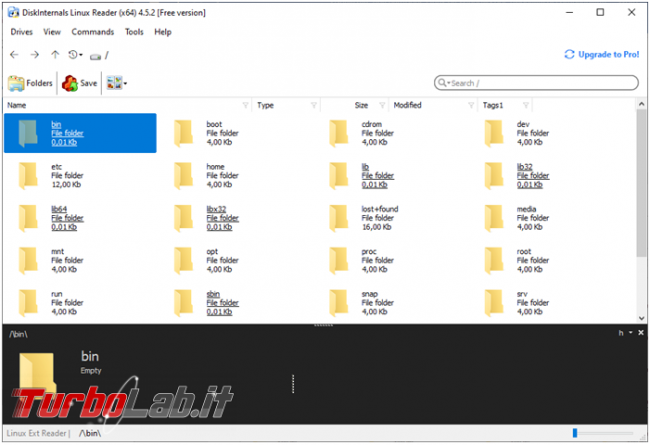Open filter for Type column
The height and width of the screenshot is (445, 650).
coord(314,105)
